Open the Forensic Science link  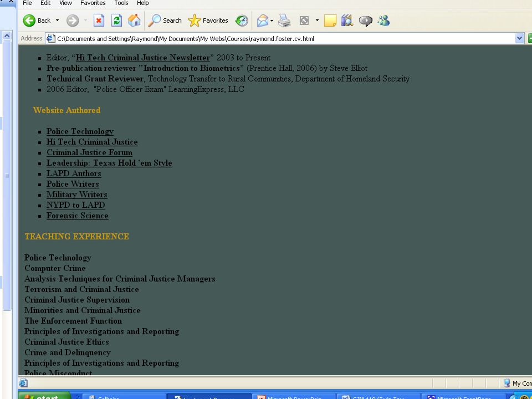tap(78, 216)
